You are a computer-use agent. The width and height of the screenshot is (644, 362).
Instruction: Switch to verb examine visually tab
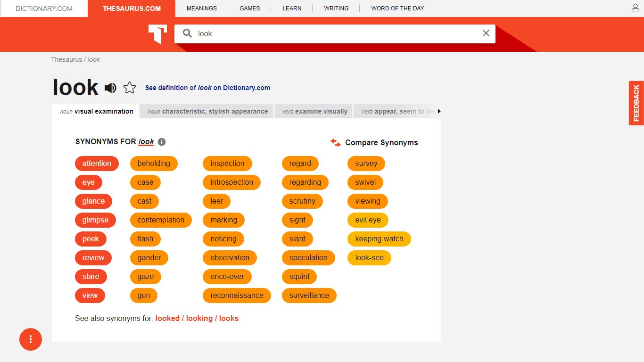314,111
